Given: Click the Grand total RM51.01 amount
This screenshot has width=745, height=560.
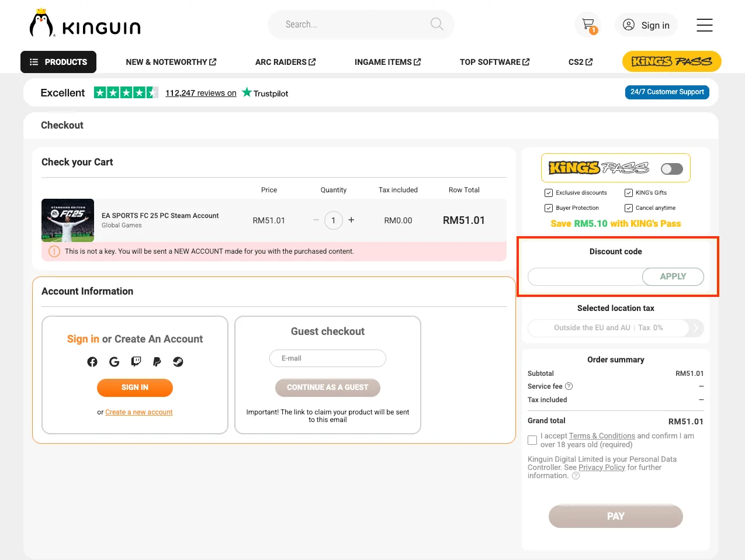Looking at the screenshot, I should click(x=686, y=421).
